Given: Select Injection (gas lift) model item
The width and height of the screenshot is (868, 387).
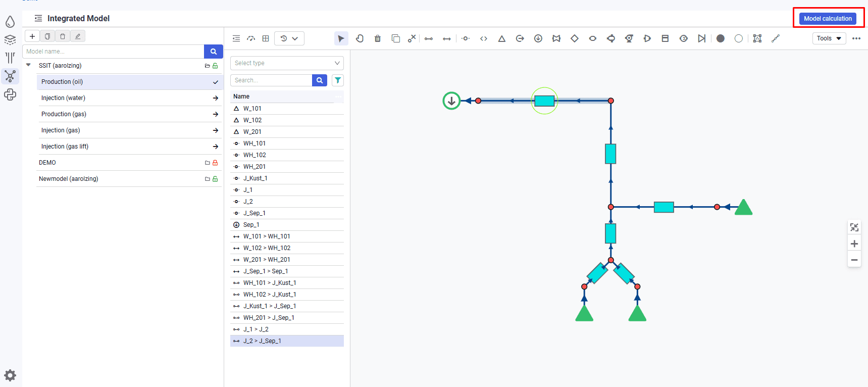Looking at the screenshot, I should [x=129, y=147].
